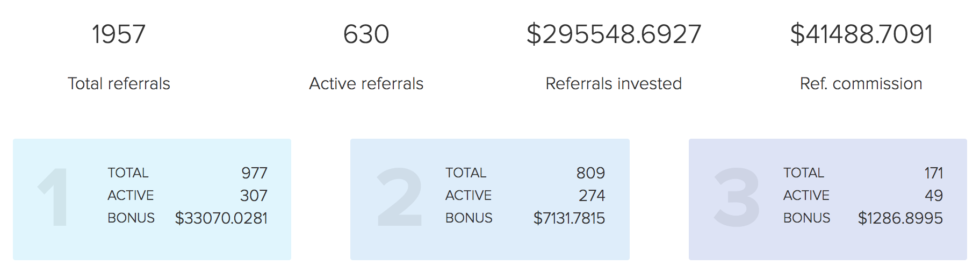980x272 pixels.
Task: Click level 3 active value 49
Action: click(934, 195)
